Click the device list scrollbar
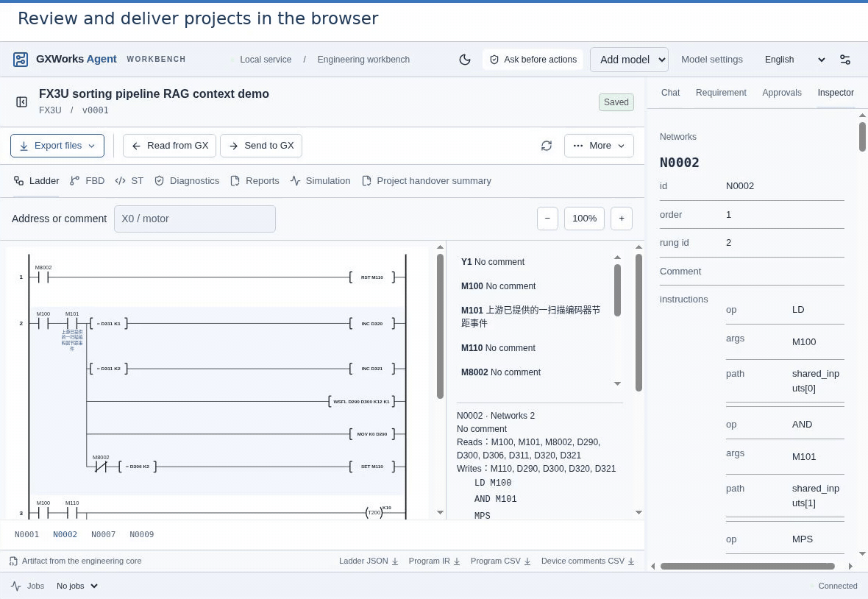This screenshot has height=599, width=868. coord(617,290)
